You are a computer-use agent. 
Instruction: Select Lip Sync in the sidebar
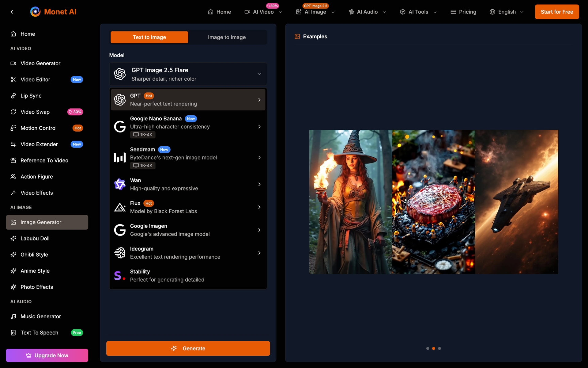[x=47, y=96]
